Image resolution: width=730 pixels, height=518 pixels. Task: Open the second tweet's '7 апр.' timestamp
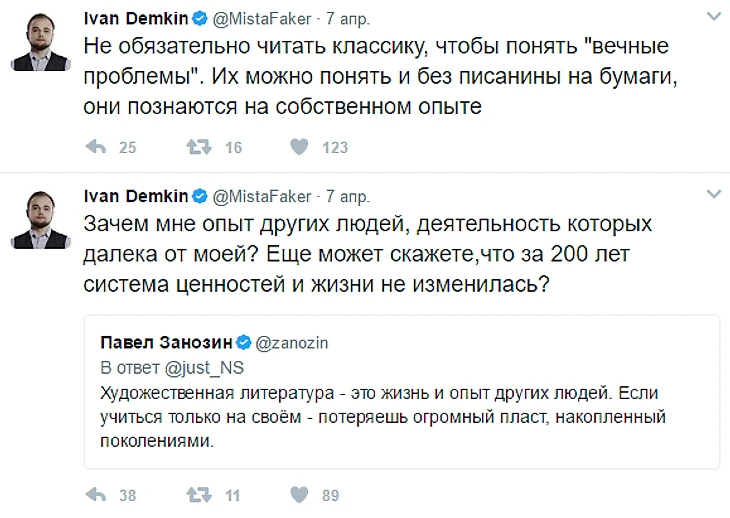point(349,195)
